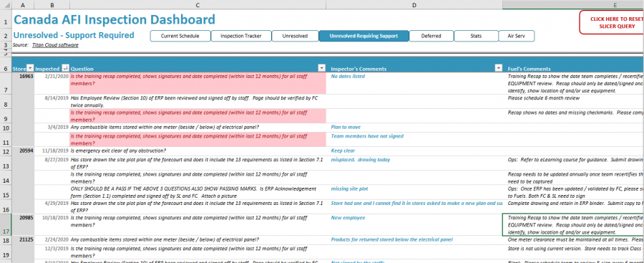Select column C header
Image resolution: width=644 pixels, height=263 pixels.
[x=197, y=5]
